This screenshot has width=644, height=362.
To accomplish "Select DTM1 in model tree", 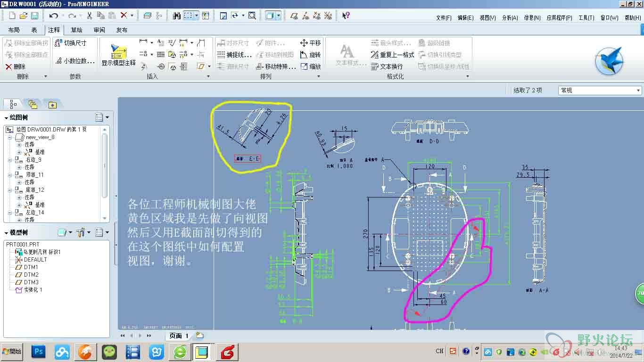I will [x=31, y=267].
